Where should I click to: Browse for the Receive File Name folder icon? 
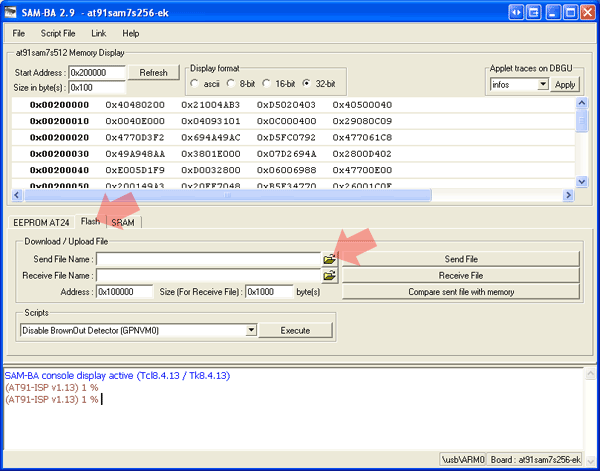329,275
